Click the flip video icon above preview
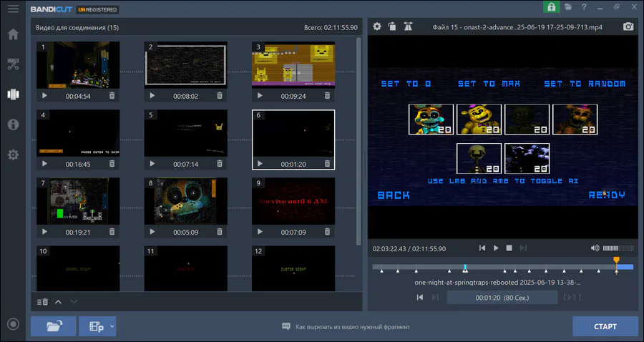Viewport: 644px width, 342px height. pyautogui.click(x=408, y=26)
